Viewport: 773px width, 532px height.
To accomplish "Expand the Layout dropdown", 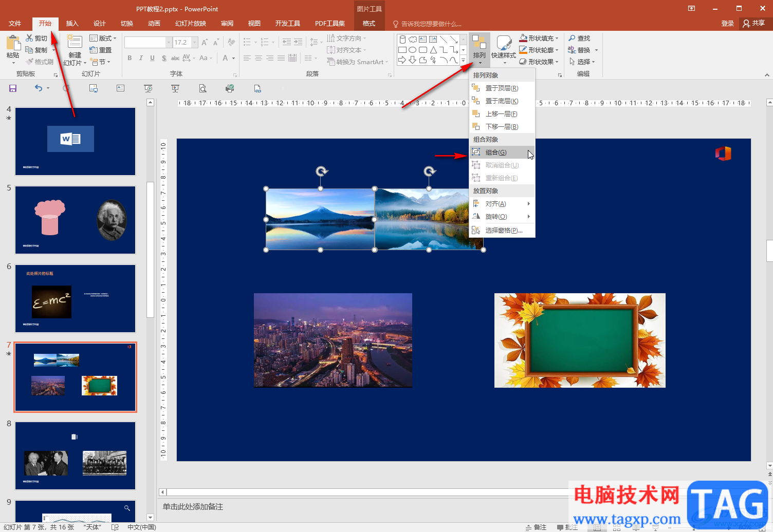I will pyautogui.click(x=103, y=39).
